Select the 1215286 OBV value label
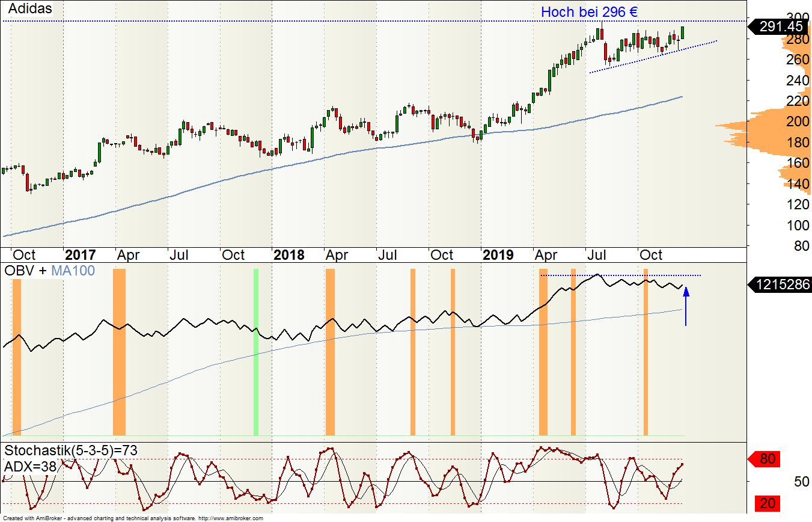Viewport: 812px width, 522px height. (780, 284)
